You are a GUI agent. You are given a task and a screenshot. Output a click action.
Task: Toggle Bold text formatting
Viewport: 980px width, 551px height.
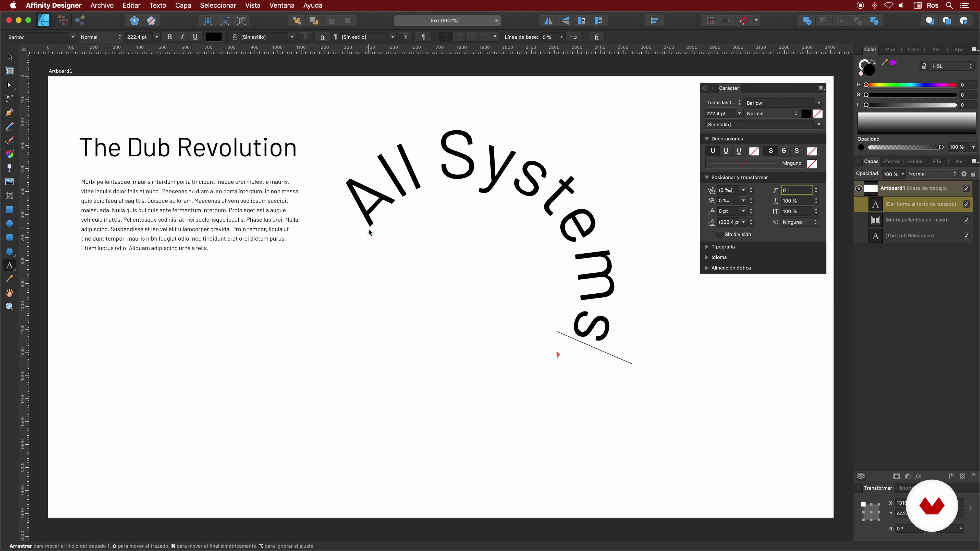coord(170,37)
